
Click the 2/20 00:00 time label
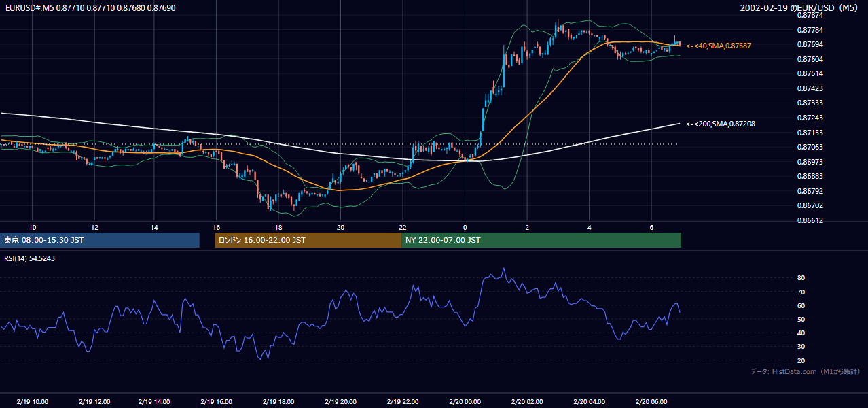point(465,402)
